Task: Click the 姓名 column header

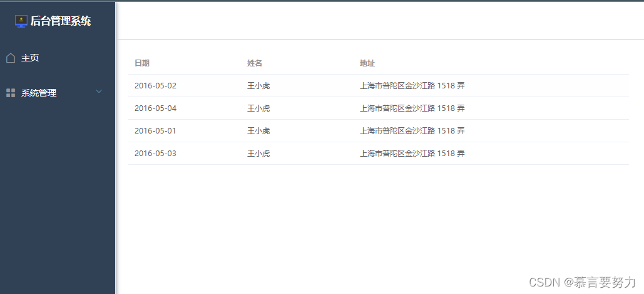Action: coord(255,63)
